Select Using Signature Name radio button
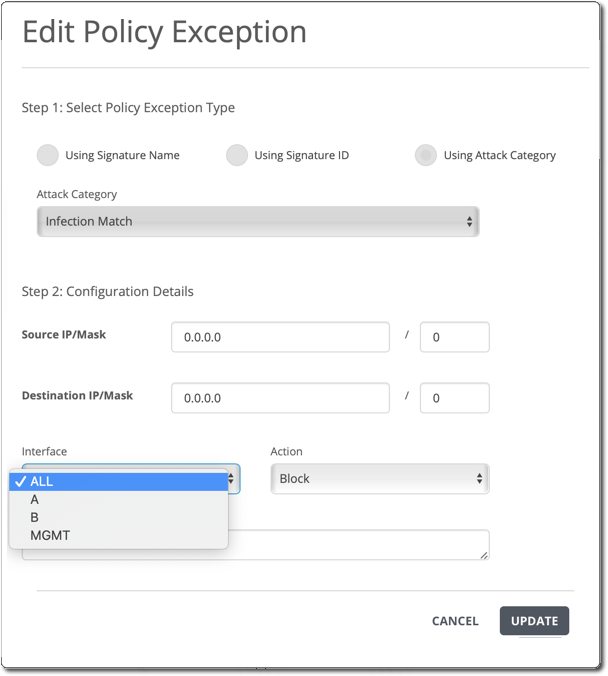This screenshot has height=676, width=608. click(47, 155)
